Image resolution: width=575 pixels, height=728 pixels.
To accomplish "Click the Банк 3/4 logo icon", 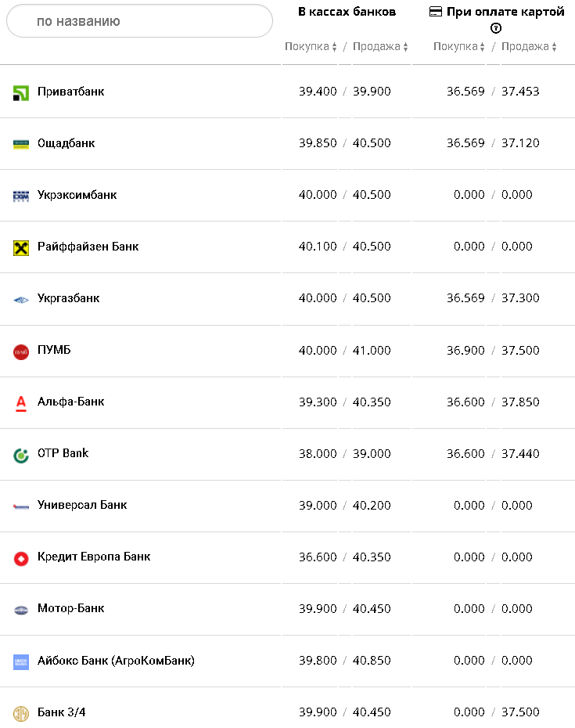I will [21, 713].
